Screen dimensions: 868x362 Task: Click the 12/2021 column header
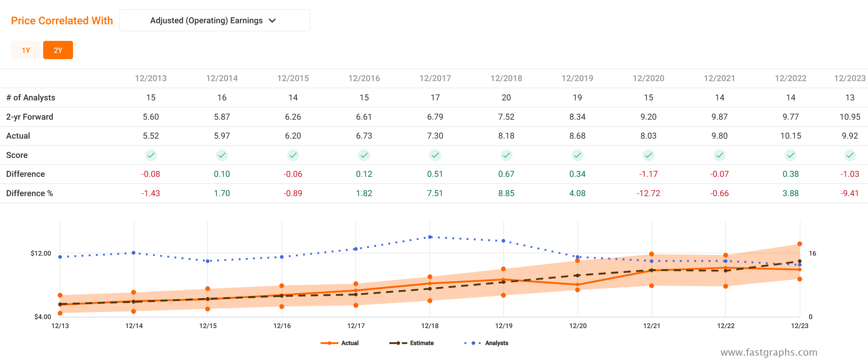(x=719, y=78)
